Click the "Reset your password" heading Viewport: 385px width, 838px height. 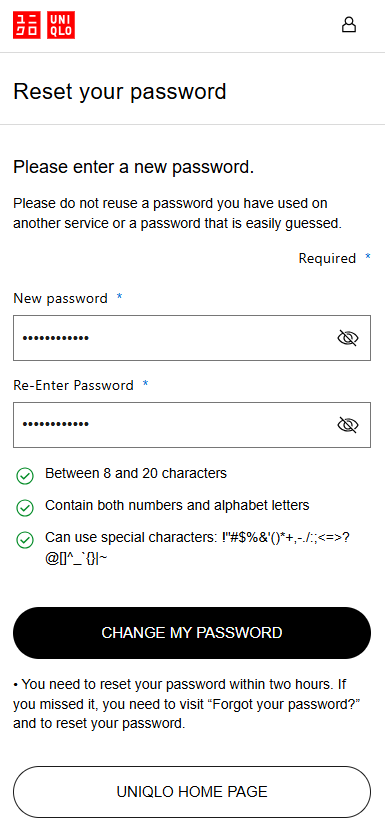click(120, 92)
